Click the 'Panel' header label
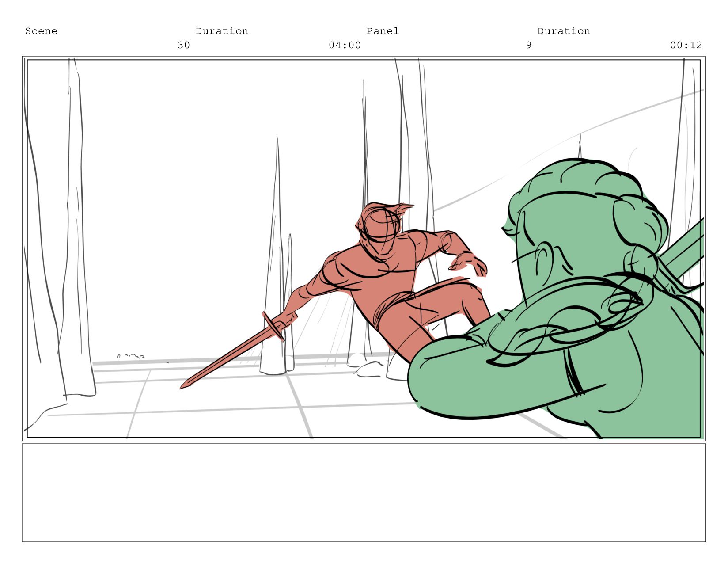 click(x=383, y=31)
